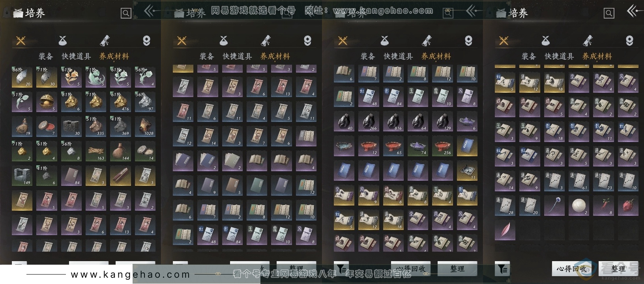Click 整理 button in second panel
This screenshot has height=284, width=644.
[296, 269]
